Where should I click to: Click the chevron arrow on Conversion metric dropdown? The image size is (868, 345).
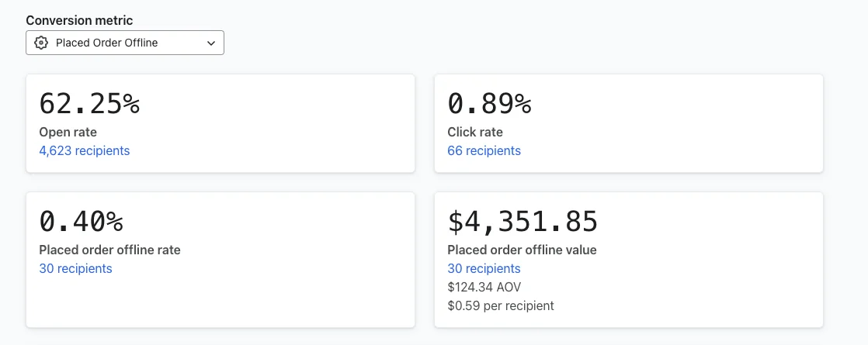coord(211,43)
